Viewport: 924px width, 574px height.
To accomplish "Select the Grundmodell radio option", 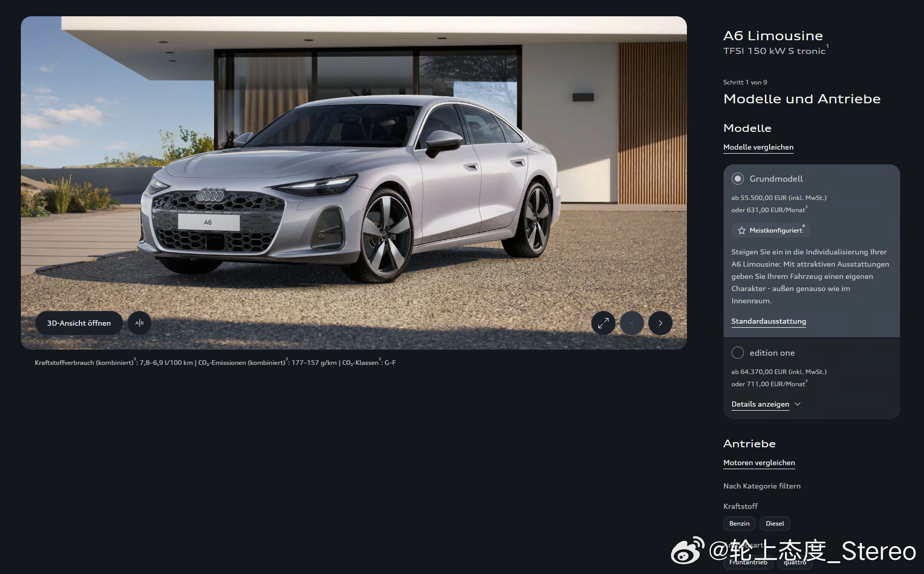I will [738, 179].
